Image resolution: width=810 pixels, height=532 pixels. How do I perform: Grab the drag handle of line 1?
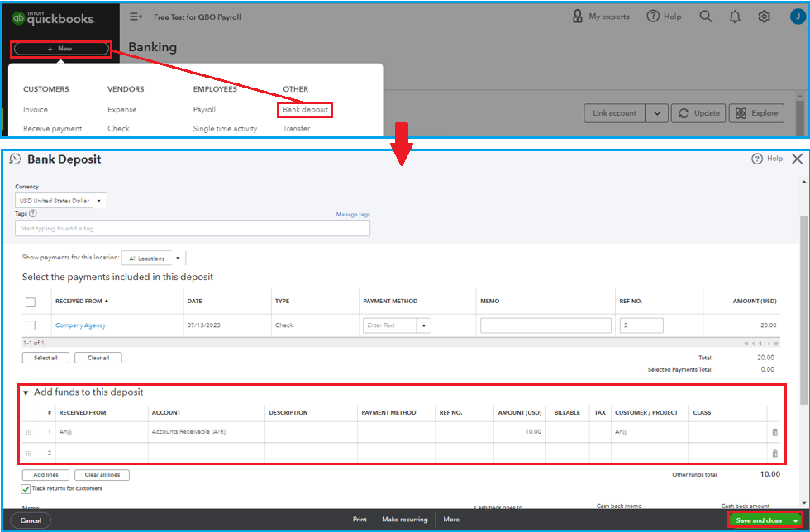[28, 432]
